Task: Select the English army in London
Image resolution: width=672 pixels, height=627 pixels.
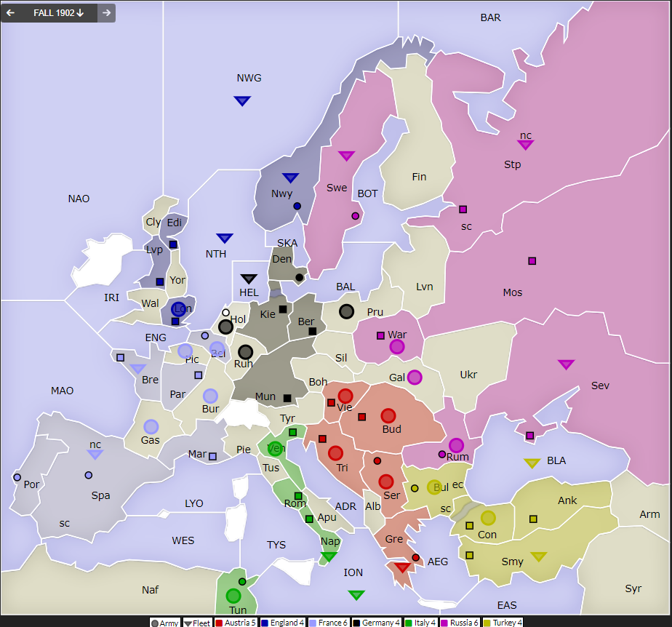Action: 178,308
